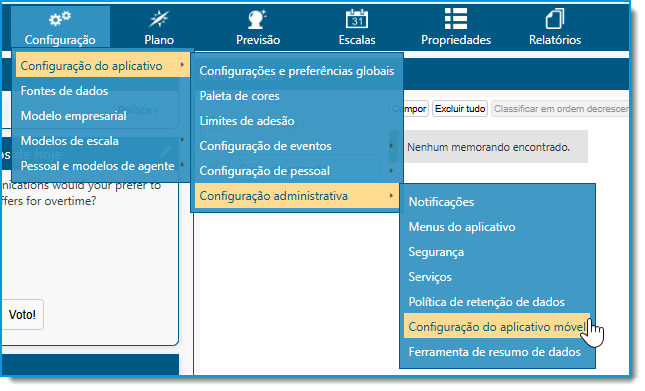Expand arrow beside Pessoal e modelos de agente

pyautogui.click(x=182, y=165)
